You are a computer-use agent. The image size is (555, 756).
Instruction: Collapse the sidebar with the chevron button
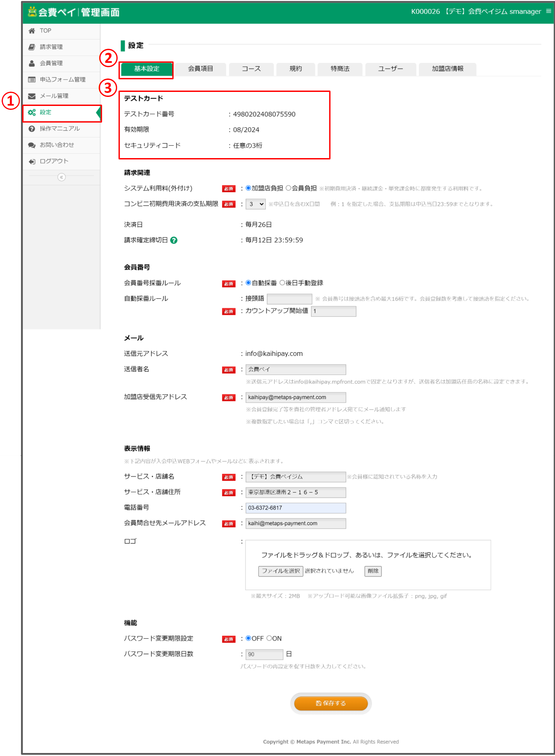(x=62, y=178)
